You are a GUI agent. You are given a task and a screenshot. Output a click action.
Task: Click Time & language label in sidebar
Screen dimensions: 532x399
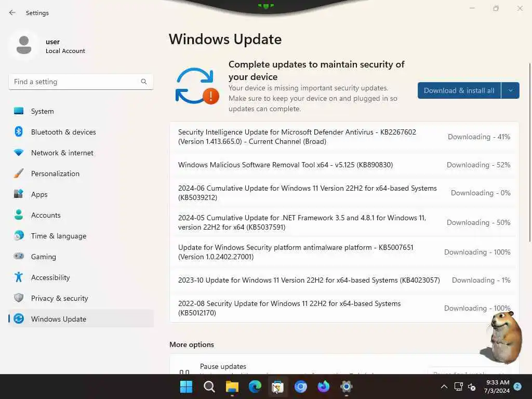[59, 236]
